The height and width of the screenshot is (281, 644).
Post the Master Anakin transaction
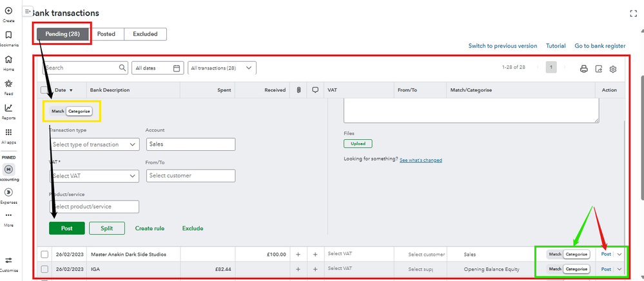pyautogui.click(x=606, y=255)
